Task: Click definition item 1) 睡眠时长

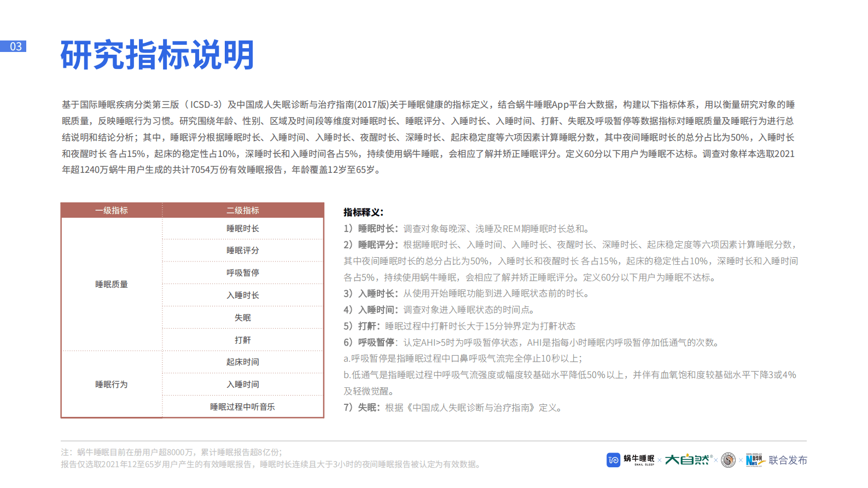Action: point(466,229)
